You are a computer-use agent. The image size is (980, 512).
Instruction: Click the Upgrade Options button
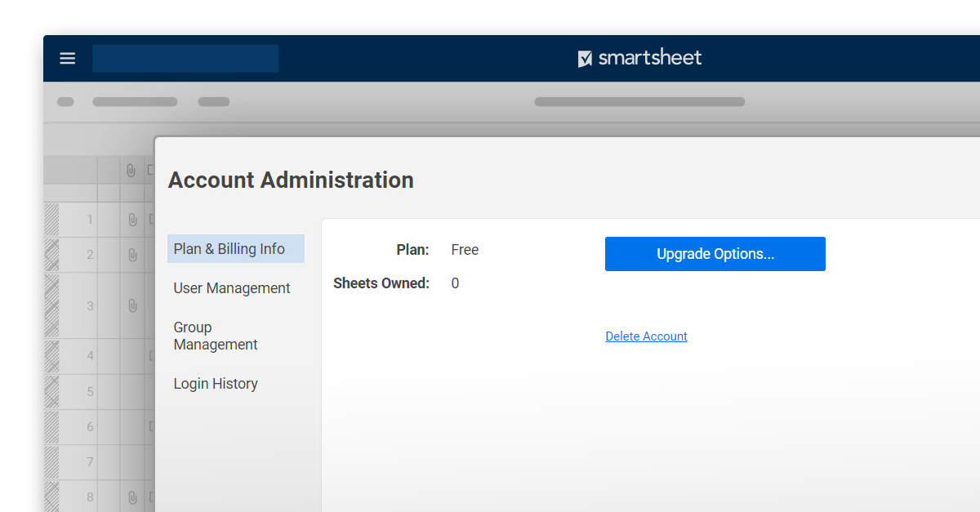(x=715, y=254)
